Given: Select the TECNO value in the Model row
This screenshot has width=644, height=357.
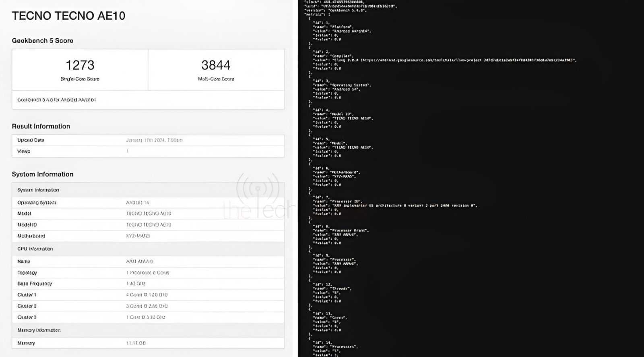Looking at the screenshot, I should click(x=149, y=214).
